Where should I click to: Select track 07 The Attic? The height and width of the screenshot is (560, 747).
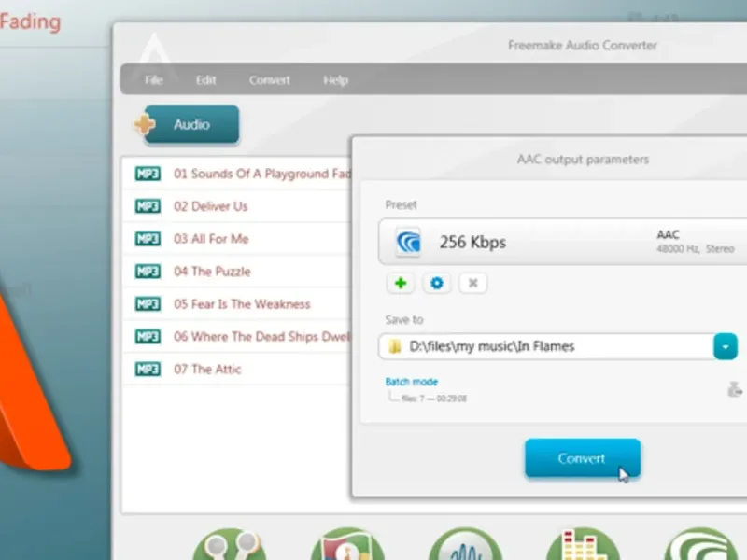click(237, 369)
